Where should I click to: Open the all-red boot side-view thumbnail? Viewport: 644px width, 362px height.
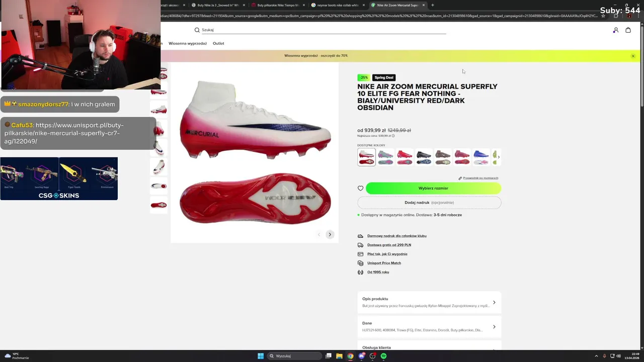[x=158, y=205]
